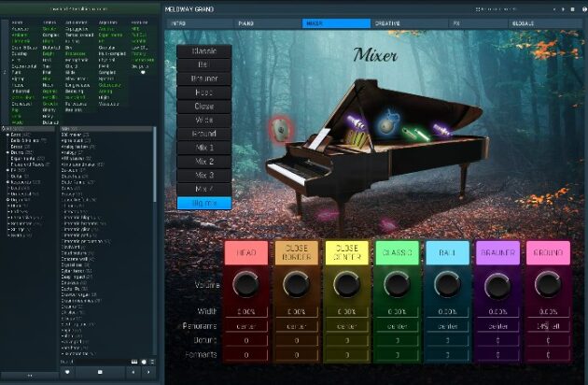Screen dimensions: 588x385
Task: Click the golden harp-shaped microphone icon
Action: pyautogui.click(x=358, y=138)
